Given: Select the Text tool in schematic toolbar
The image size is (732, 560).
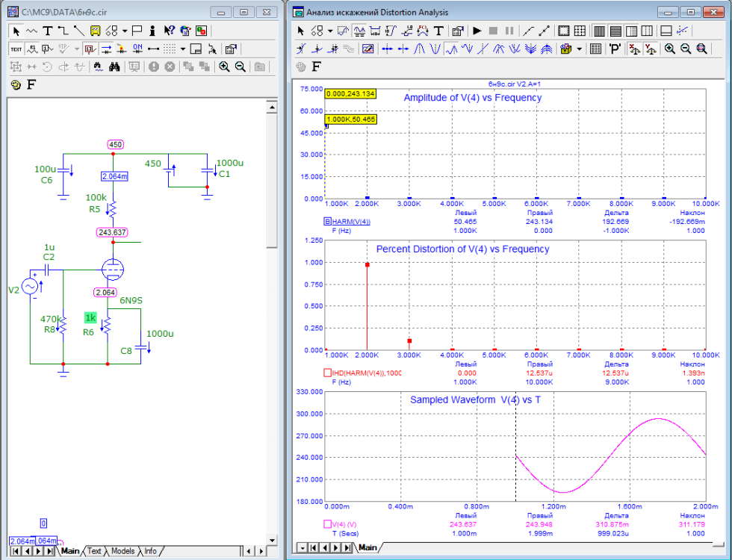Looking at the screenshot, I should (x=47, y=31).
